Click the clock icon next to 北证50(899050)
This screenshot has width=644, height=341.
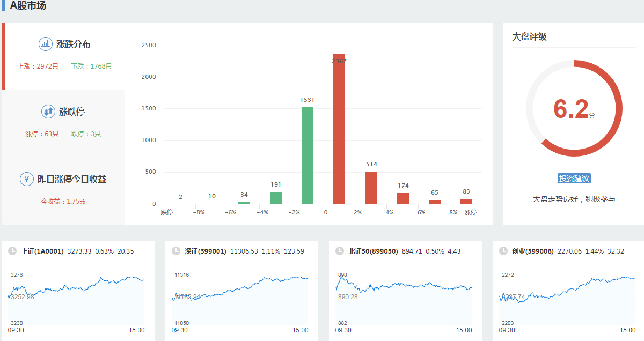point(339,251)
